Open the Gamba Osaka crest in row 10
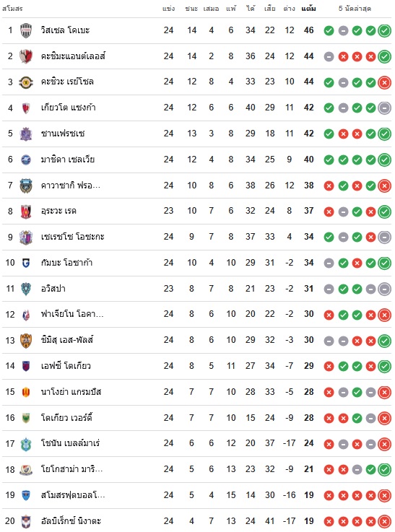This screenshot has height=532, width=395. point(26,263)
